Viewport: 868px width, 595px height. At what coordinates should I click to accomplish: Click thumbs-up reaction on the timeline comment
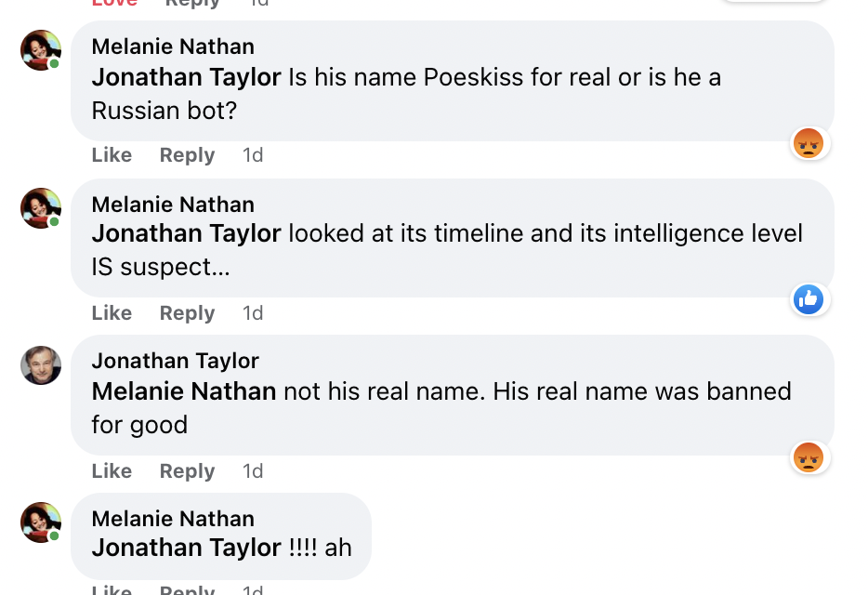tap(809, 299)
